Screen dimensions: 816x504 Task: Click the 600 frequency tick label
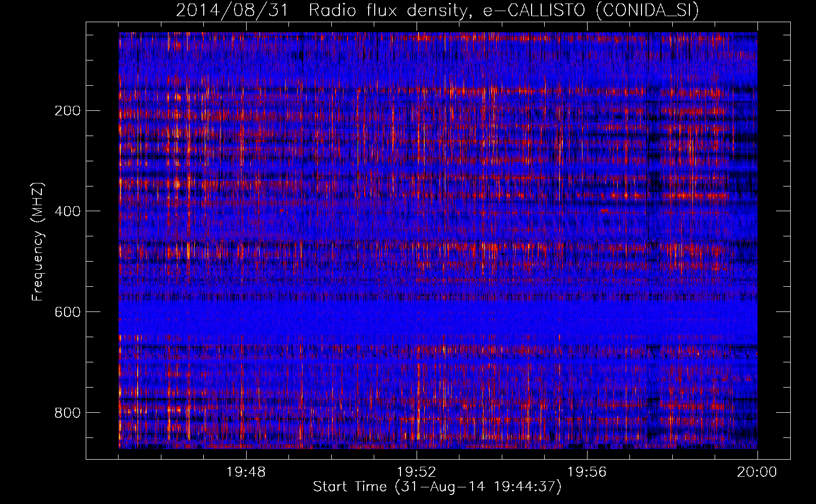click(x=67, y=312)
